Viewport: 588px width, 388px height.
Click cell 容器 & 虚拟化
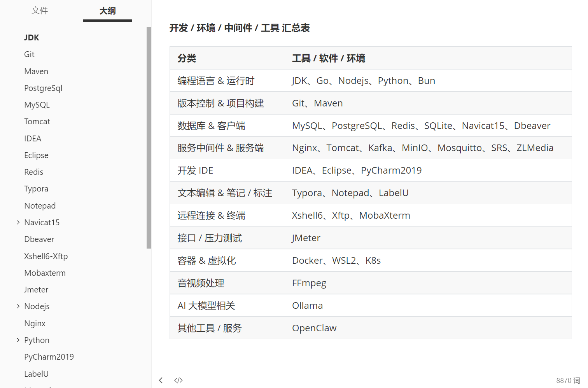point(227,261)
